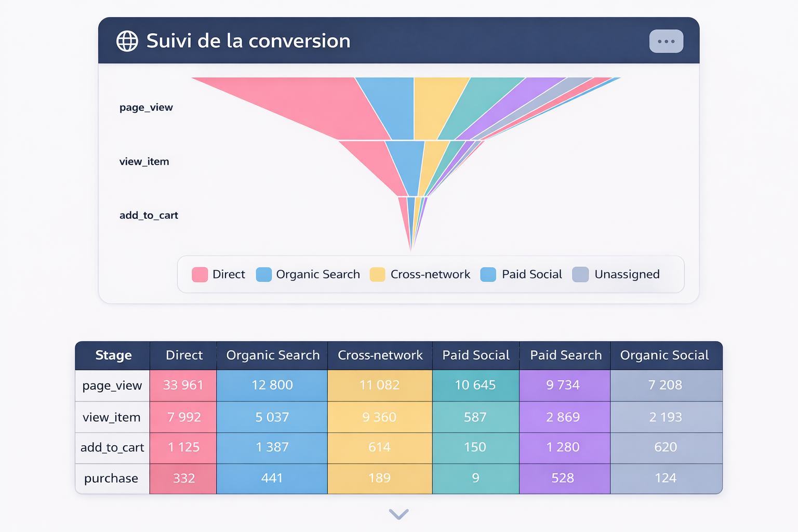The image size is (798, 532).
Task: Click the Paid Social legend swatch
Action: pos(488,274)
